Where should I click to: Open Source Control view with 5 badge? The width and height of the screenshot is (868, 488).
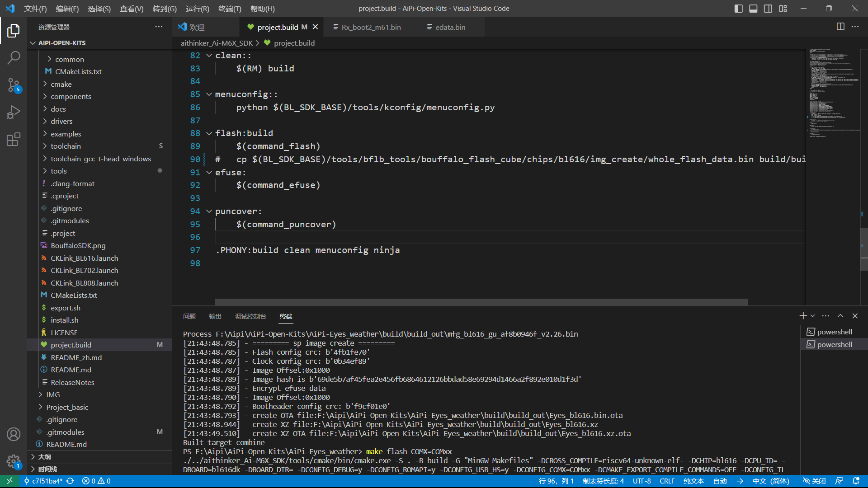(x=14, y=85)
